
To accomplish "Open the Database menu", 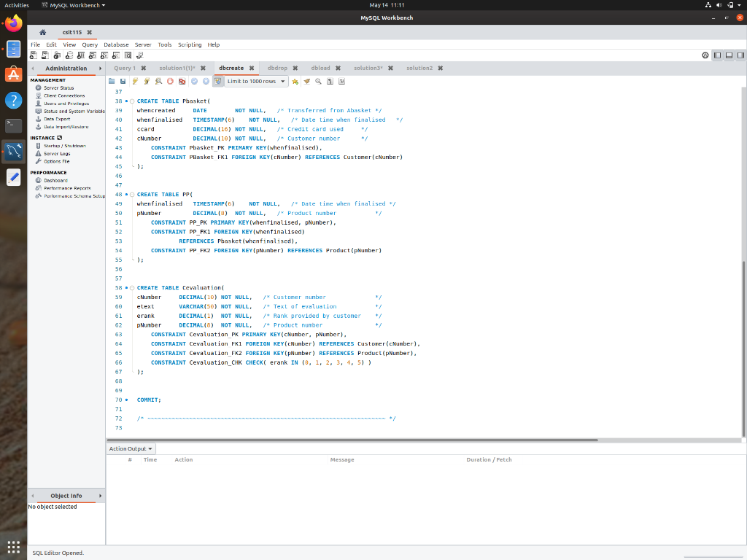I will 116,44.
